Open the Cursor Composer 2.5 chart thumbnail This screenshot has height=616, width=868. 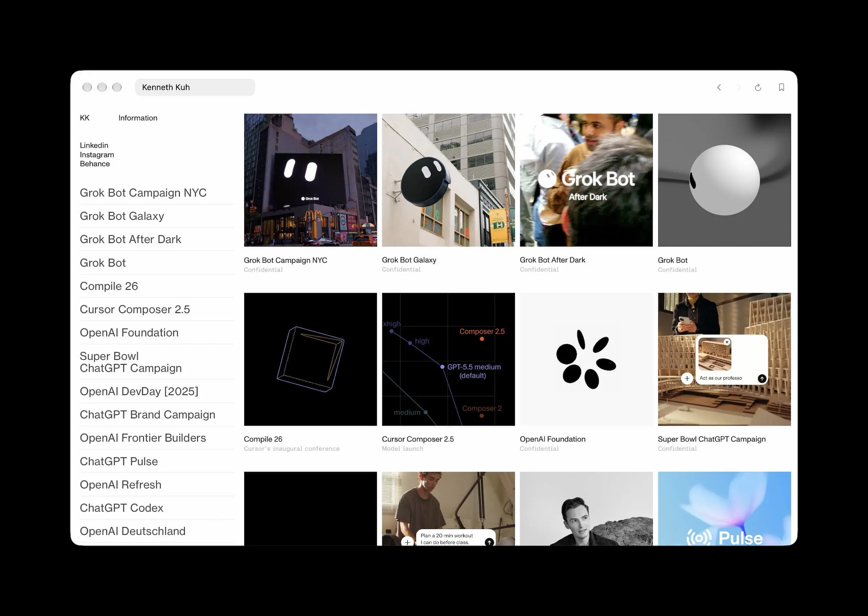click(x=448, y=359)
